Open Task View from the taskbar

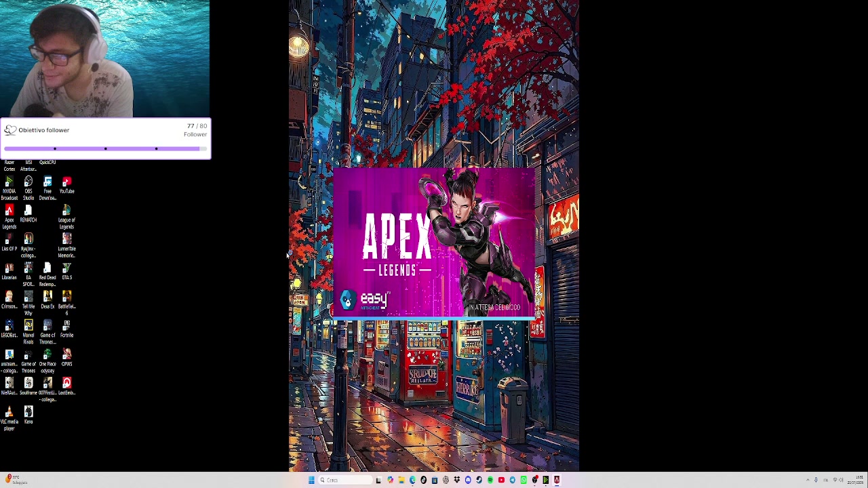pyautogui.click(x=378, y=480)
